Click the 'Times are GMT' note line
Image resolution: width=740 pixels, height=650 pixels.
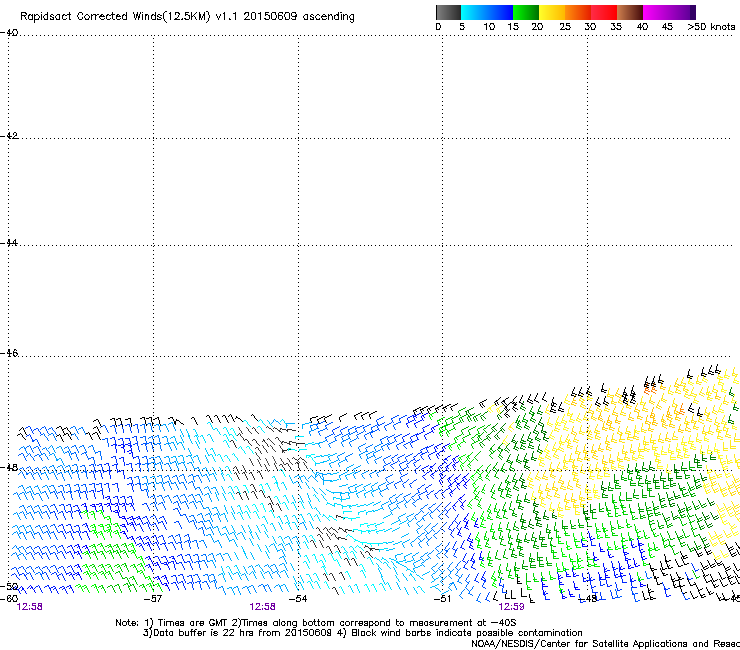click(x=316, y=623)
